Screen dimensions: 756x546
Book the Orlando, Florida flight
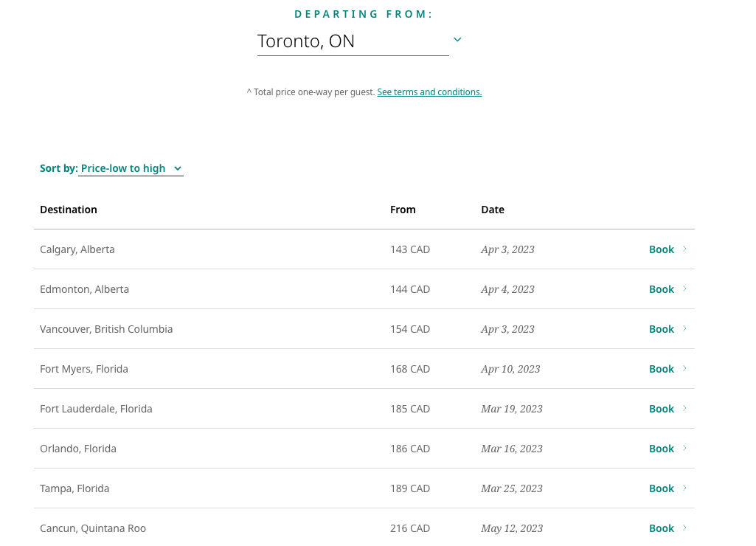[x=661, y=449]
